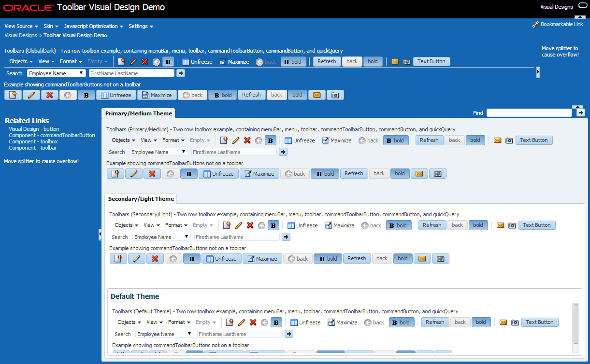Click camera icon in Default Theme toolbar
Image resolution: width=590 pixels, height=364 pixels.
click(x=515, y=322)
